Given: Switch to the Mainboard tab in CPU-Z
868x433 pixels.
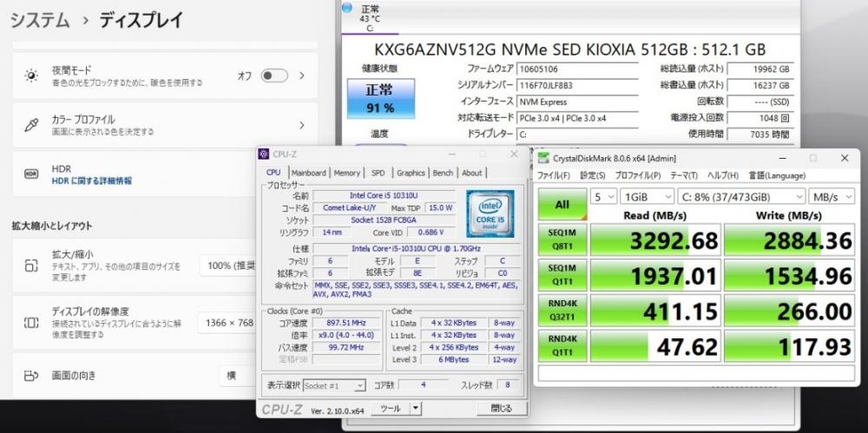Looking at the screenshot, I should pos(309,173).
